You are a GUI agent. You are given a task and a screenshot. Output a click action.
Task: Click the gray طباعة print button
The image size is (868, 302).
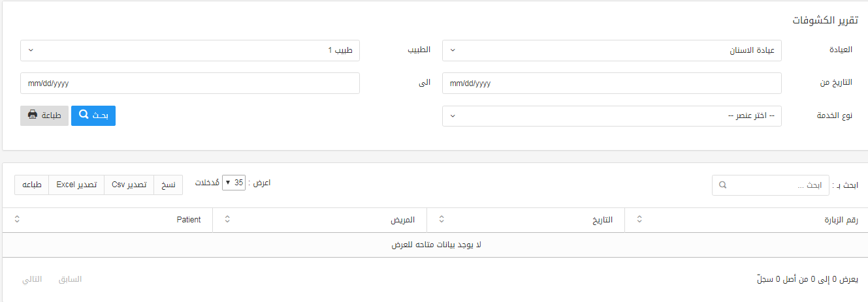[x=44, y=115]
